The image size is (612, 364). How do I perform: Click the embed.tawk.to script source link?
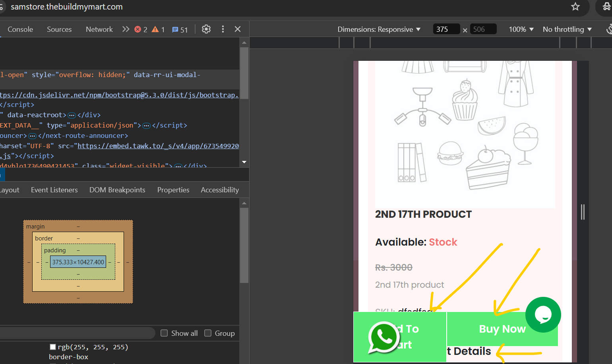pos(158,146)
